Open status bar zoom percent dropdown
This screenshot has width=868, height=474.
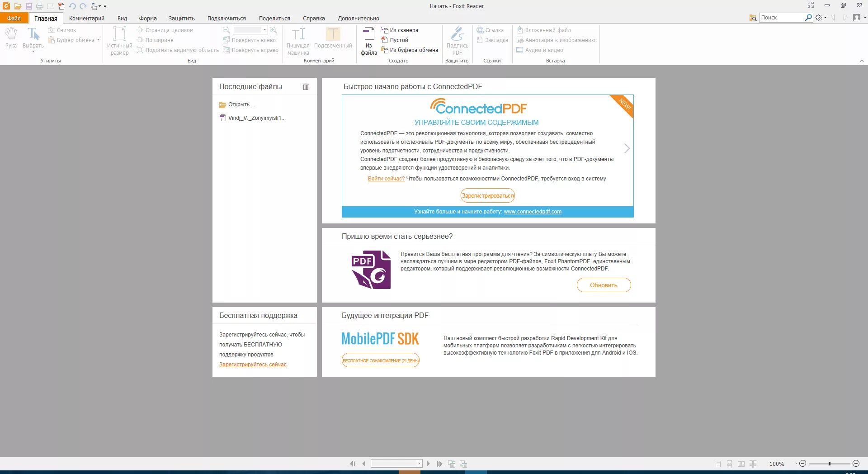pos(796,464)
